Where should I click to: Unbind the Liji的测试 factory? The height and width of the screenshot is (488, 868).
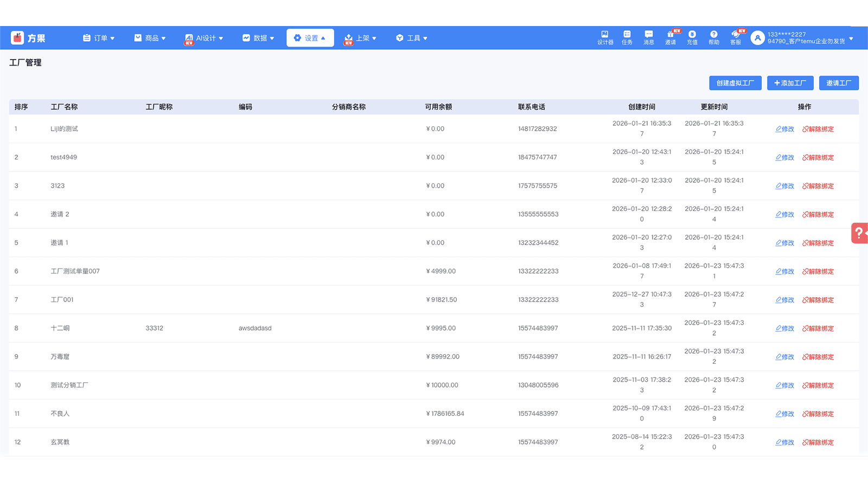click(x=818, y=129)
